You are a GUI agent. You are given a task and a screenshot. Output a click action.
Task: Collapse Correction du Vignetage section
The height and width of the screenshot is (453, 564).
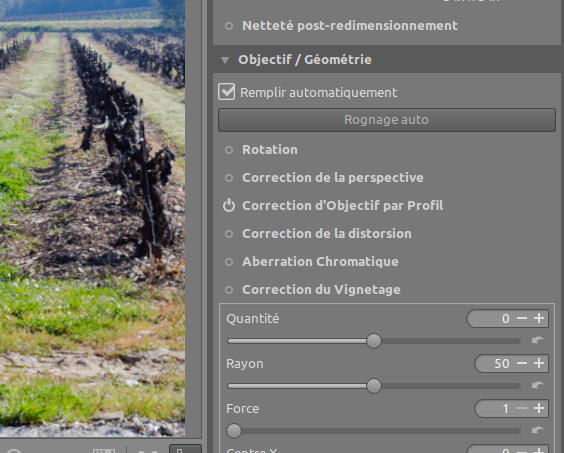[x=321, y=290]
